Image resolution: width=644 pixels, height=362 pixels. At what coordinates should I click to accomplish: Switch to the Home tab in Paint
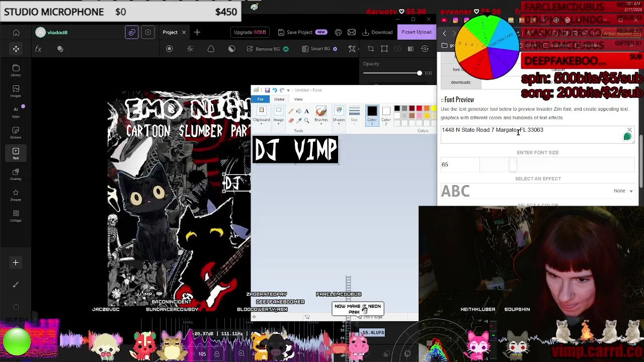[x=279, y=99]
